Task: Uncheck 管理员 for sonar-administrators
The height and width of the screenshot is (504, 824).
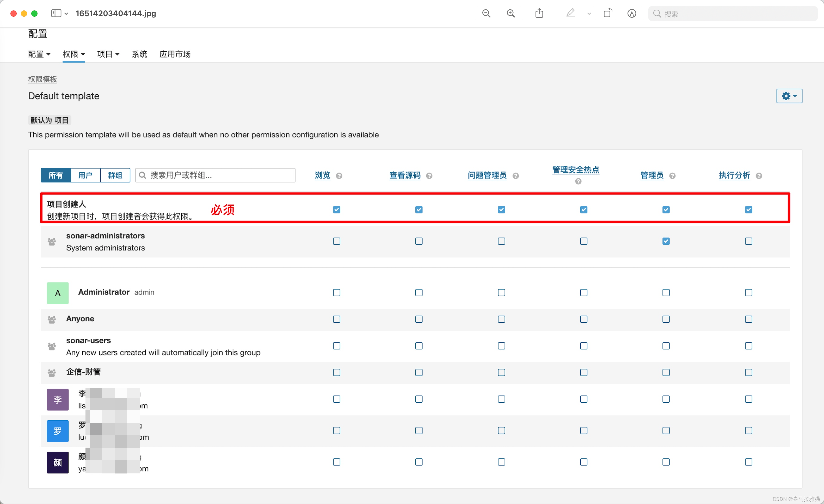Action: pos(666,241)
